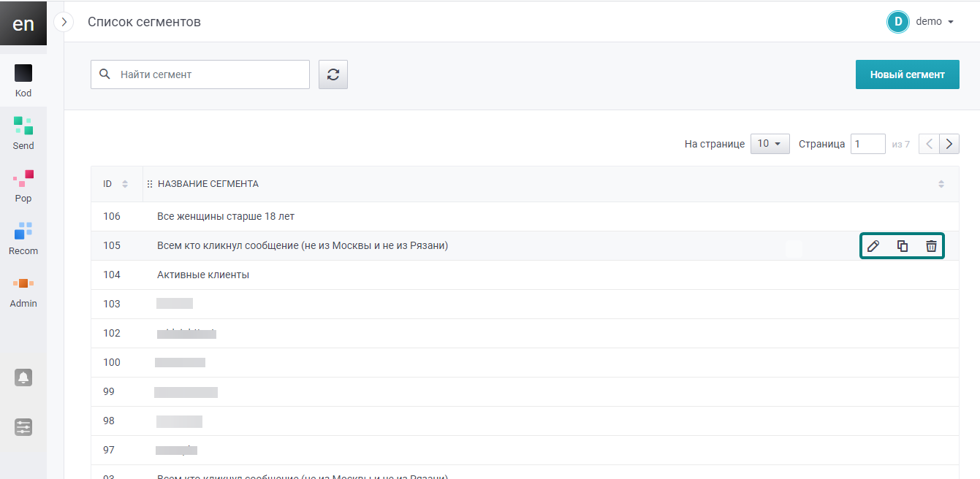
Task: Open the Send module in sidebar
Action: [23, 133]
